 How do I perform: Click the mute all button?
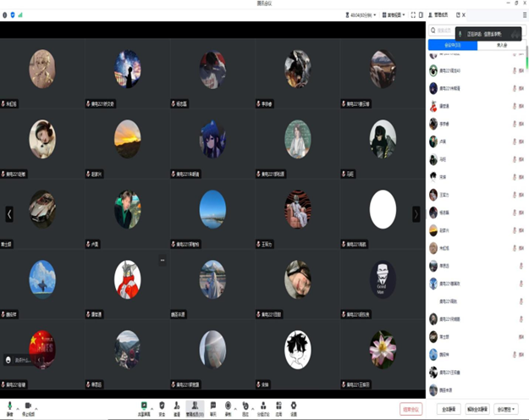click(449, 409)
